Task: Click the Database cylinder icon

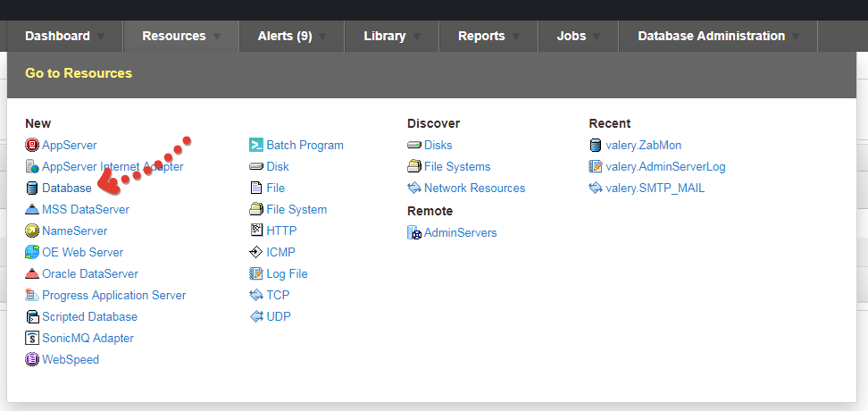Action: pyautogui.click(x=32, y=189)
